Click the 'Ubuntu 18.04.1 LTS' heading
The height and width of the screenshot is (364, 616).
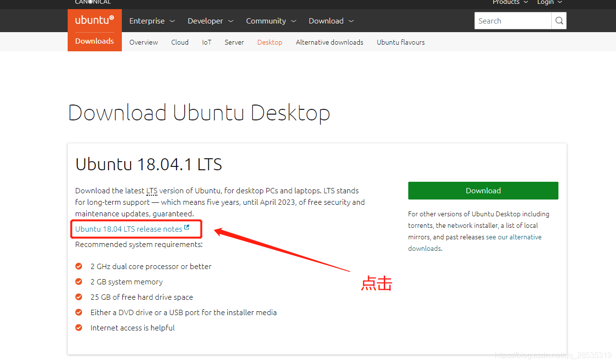(149, 164)
